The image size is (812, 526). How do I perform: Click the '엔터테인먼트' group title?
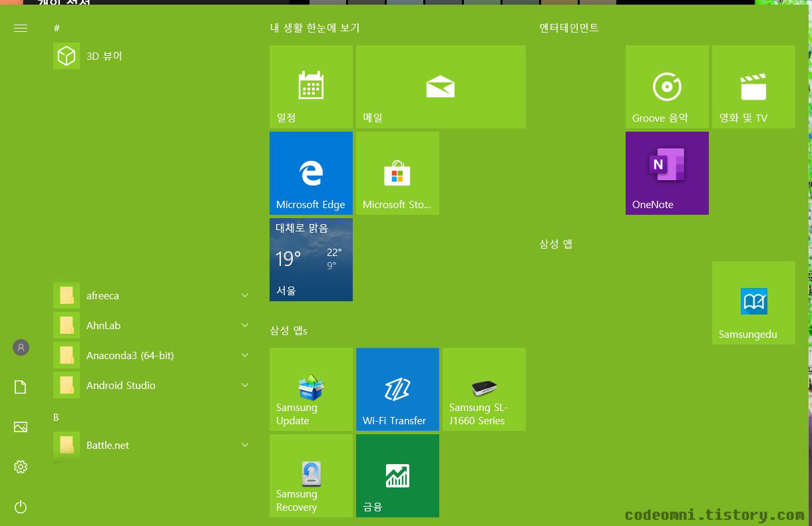pyautogui.click(x=569, y=28)
